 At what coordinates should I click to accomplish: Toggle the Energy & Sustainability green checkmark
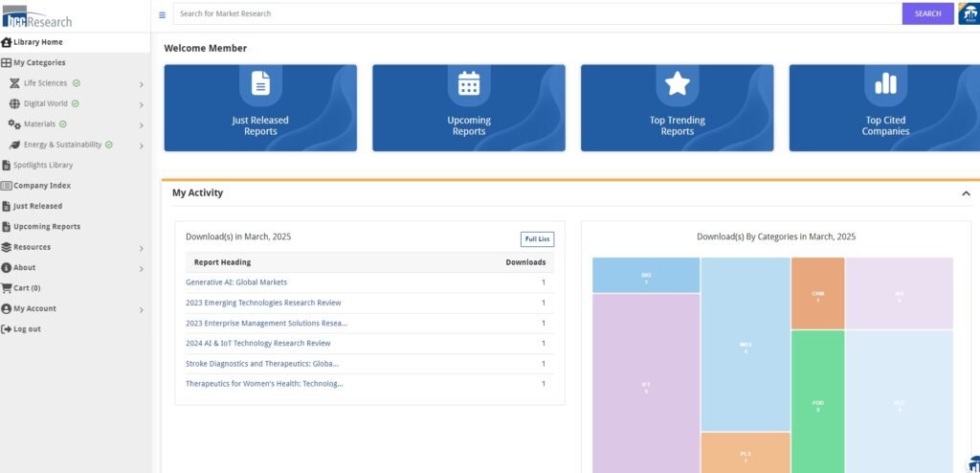tap(109, 145)
